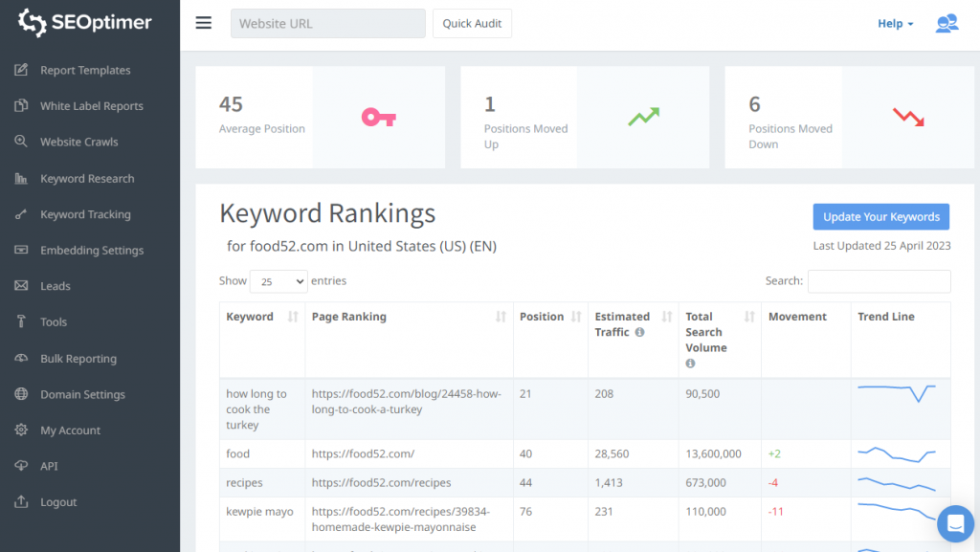Sort table by Position column
Screen dimensions: 980x552
(576, 317)
